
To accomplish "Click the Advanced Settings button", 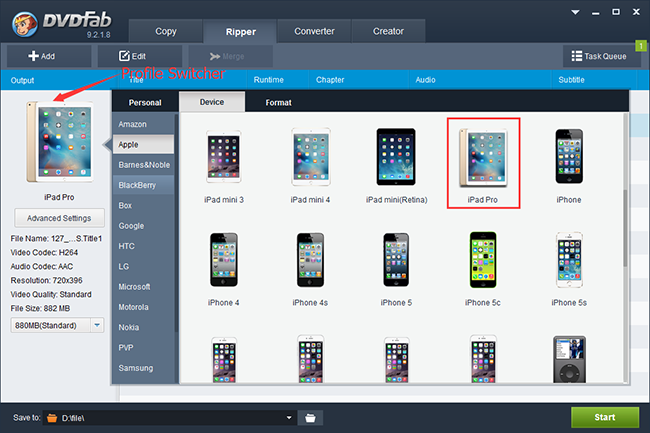I will pyautogui.click(x=59, y=218).
